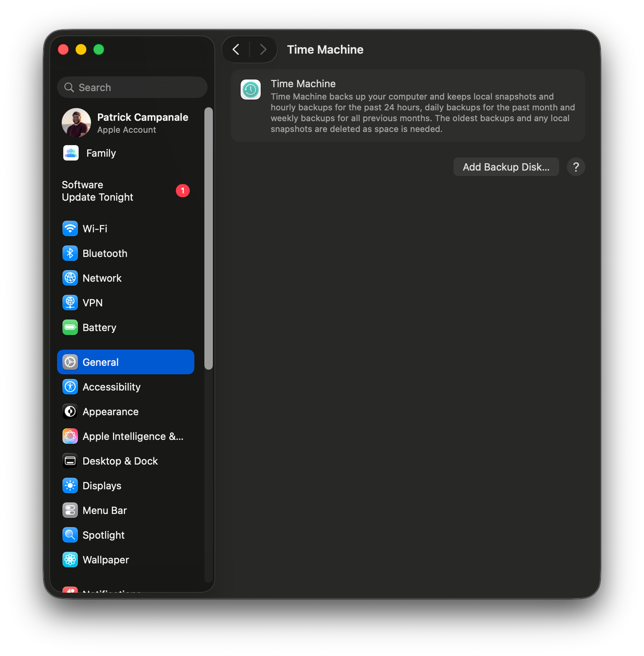This screenshot has height=656, width=644.
Task: Go back using the back chevron
Action: [x=235, y=49]
